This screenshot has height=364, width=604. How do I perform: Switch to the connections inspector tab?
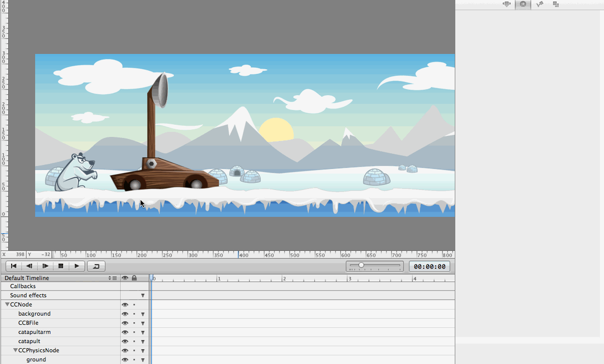(523, 4)
